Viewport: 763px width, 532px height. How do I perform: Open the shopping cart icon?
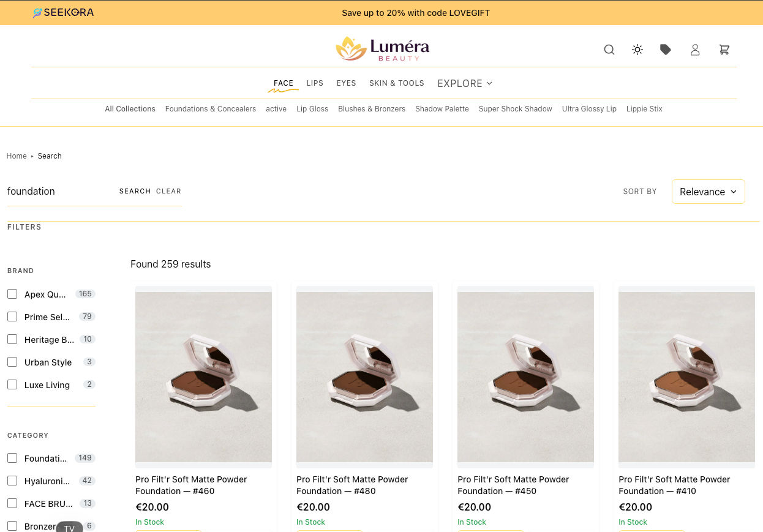coord(724,50)
